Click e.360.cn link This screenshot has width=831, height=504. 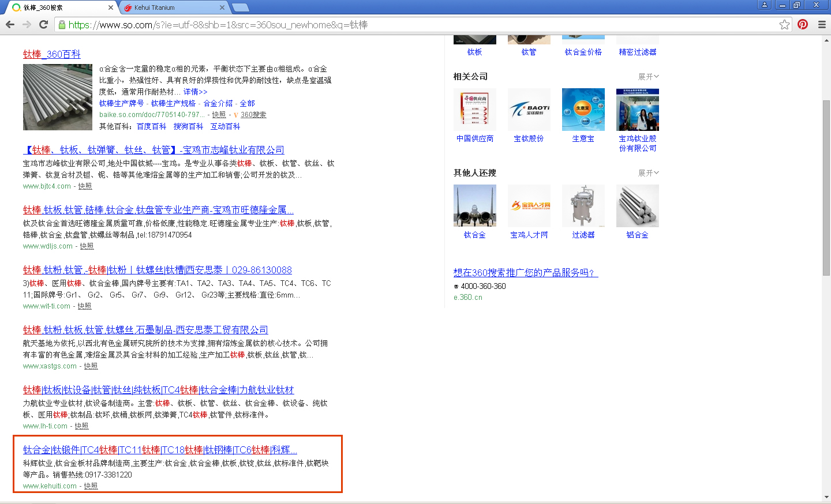tap(468, 298)
